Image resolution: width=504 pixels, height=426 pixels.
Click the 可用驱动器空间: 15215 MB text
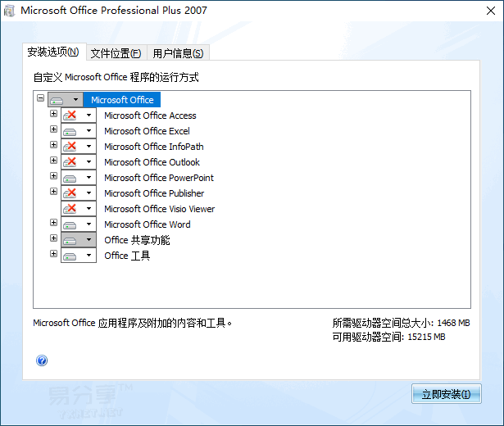point(388,337)
